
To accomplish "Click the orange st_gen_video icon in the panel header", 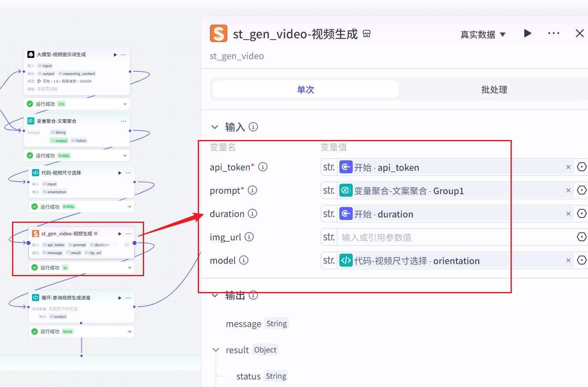I will (x=218, y=33).
